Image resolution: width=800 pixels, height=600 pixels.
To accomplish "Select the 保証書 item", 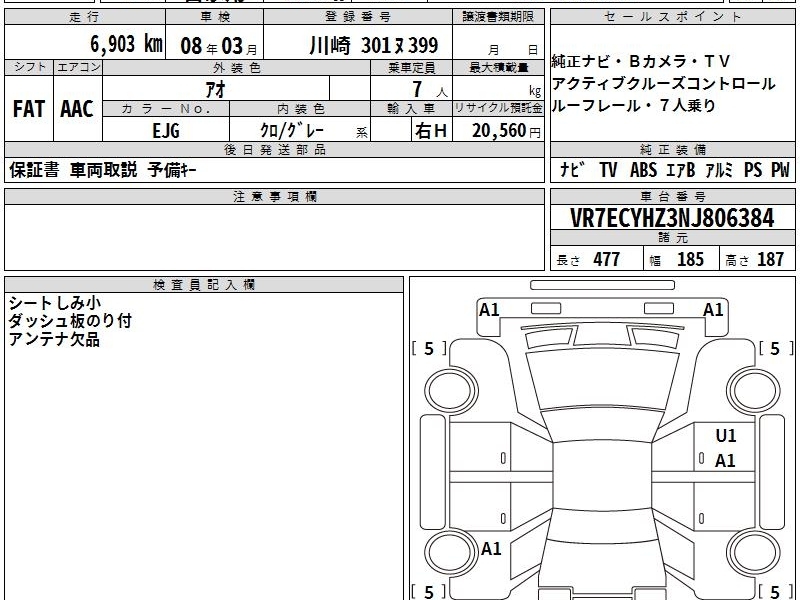I will pos(34,170).
